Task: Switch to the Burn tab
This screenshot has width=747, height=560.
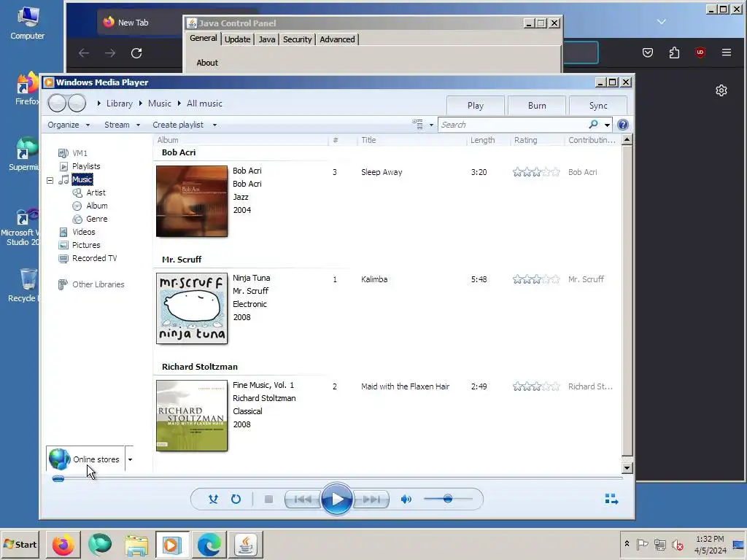Action: point(537,106)
